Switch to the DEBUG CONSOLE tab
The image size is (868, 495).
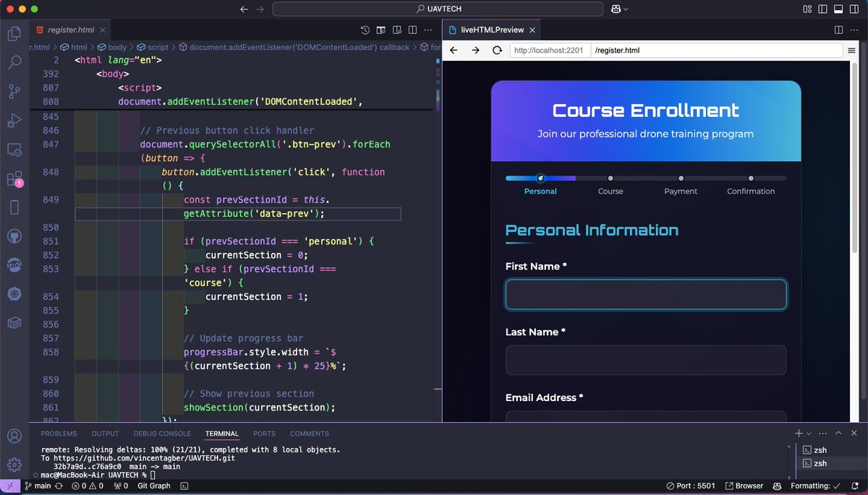pos(162,434)
